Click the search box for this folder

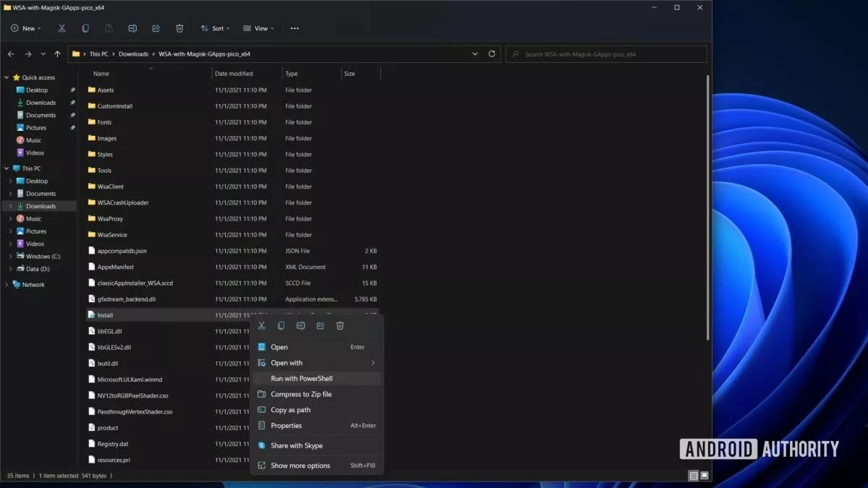(606, 54)
